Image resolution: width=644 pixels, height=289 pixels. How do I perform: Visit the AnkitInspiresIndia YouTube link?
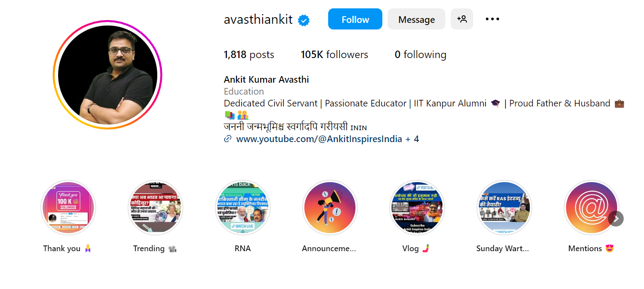click(319, 139)
